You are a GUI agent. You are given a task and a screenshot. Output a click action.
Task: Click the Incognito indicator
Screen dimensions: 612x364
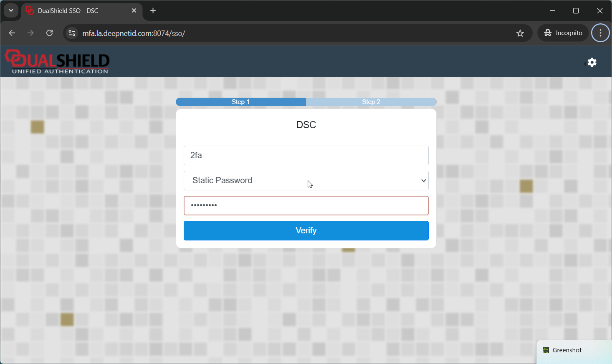(x=563, y=33)
